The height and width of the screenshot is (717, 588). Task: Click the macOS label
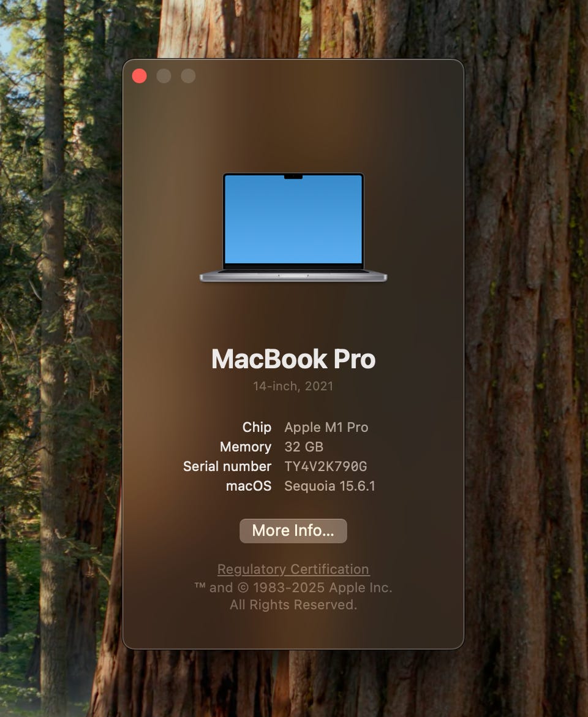(x=249, y=486)
